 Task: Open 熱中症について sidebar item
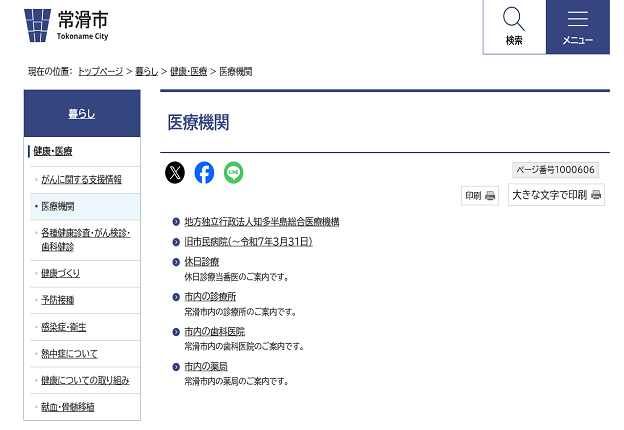(x=70, y=354)
